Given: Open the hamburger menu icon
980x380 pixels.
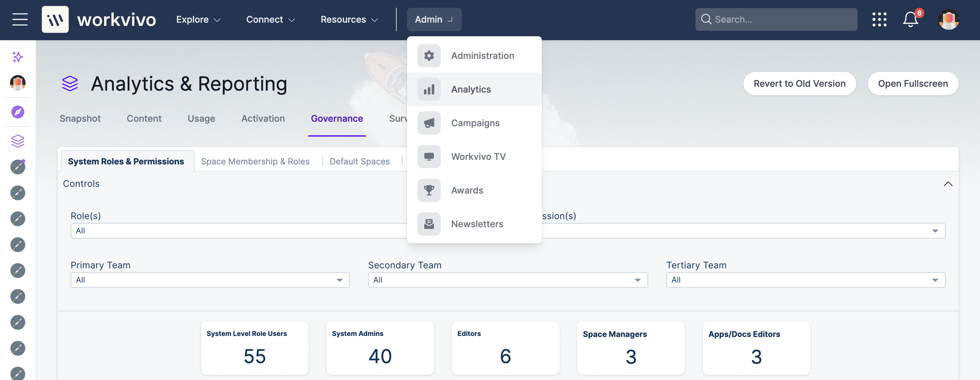Looking at the screenshot, I should point(20,19).
